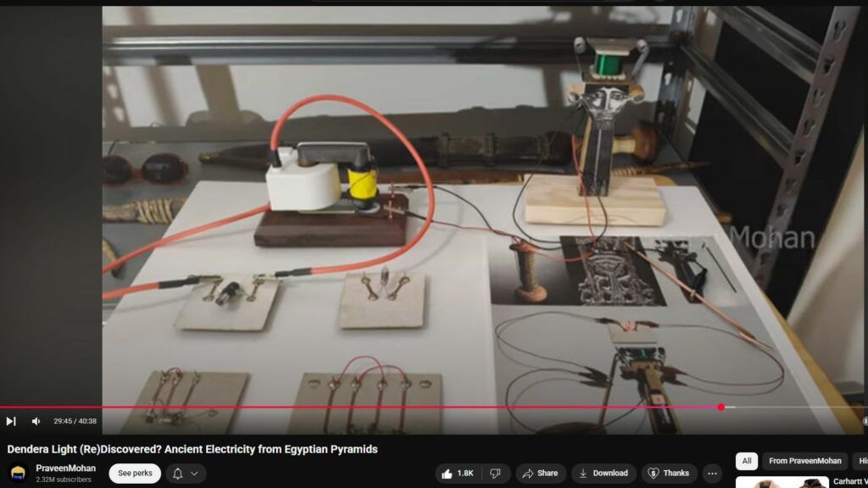This screenshot has width=868, height=488.
Task: Like the video with thumbs up
Action: pyautogui.click(x=458, y=474)
